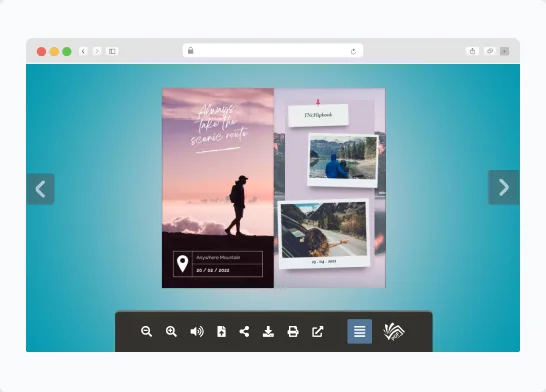Viewport: 546px width, 392px height.
Task: Open the share icon in toolbar
Action: point(244,331)
